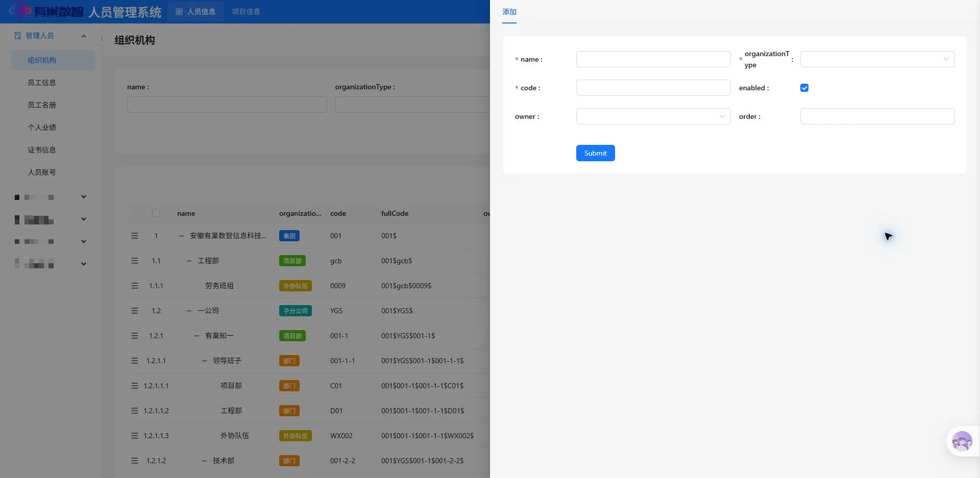The height and width of the screenshot is (478, 980).
Task: Click fullCode cell '001$YGS$'
Action: 397,311
